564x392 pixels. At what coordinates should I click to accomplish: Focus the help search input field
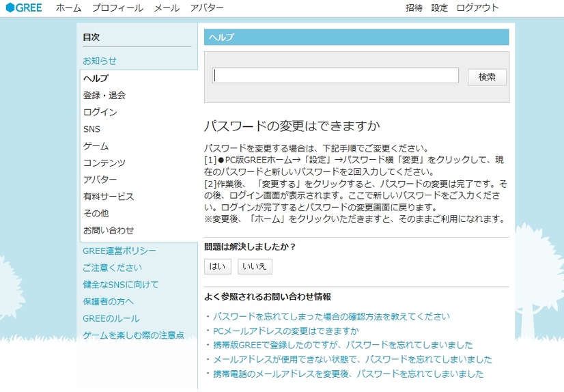335,76
